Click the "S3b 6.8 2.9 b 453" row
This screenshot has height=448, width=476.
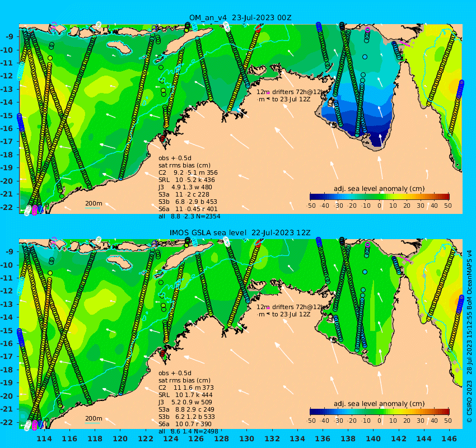pyautogui.click(x=188, y=202)
